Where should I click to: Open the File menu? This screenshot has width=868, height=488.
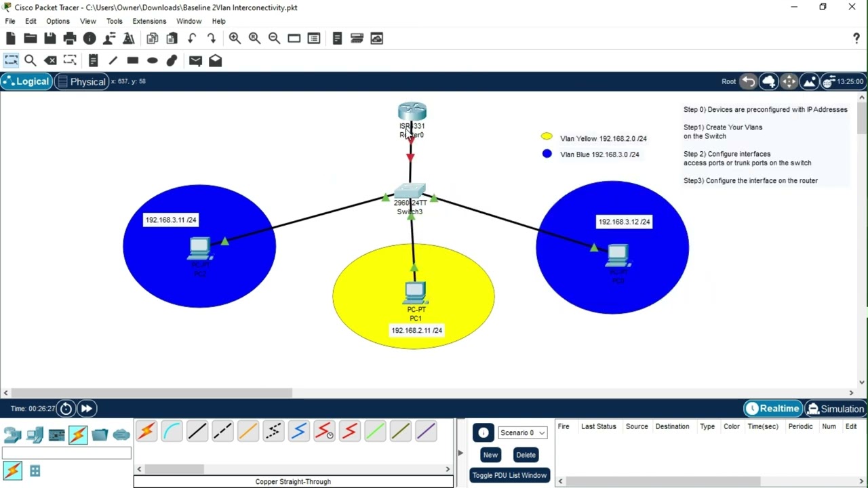(x=10, y=21)
